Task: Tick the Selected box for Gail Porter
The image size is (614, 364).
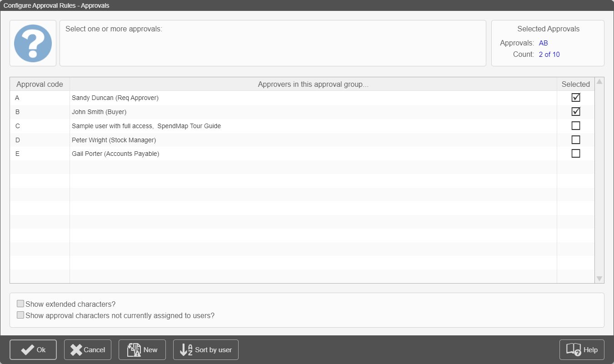Action: coord(576,153)
